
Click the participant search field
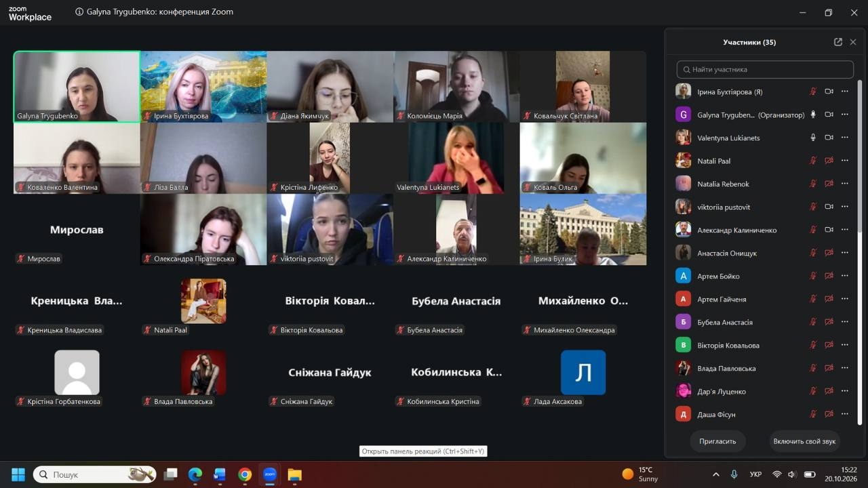tap(765, 69)
